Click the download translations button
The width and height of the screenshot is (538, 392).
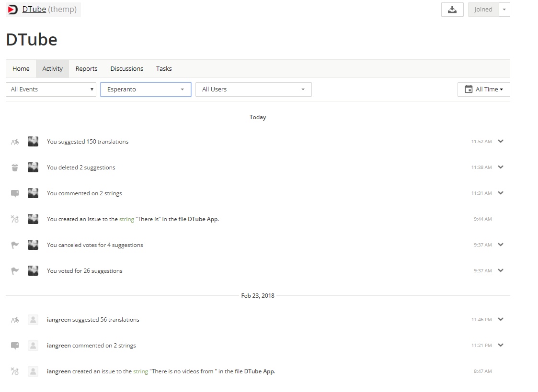452,10
